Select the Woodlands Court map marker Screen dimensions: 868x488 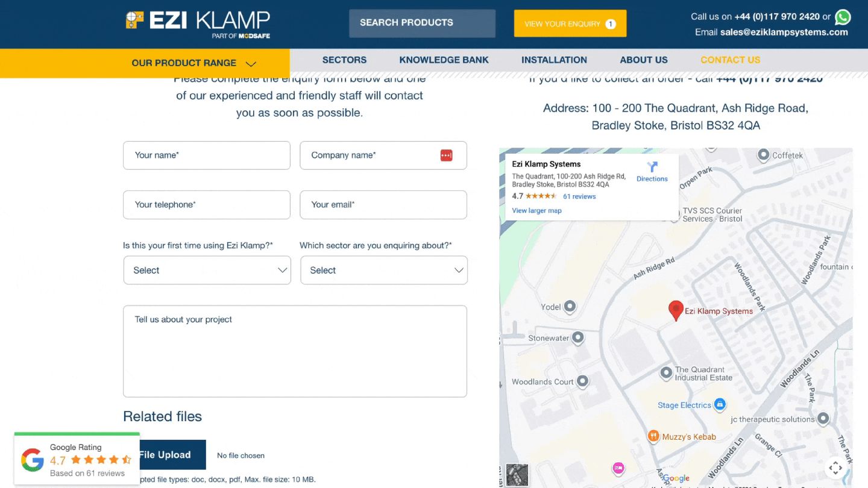click(582, 381)
